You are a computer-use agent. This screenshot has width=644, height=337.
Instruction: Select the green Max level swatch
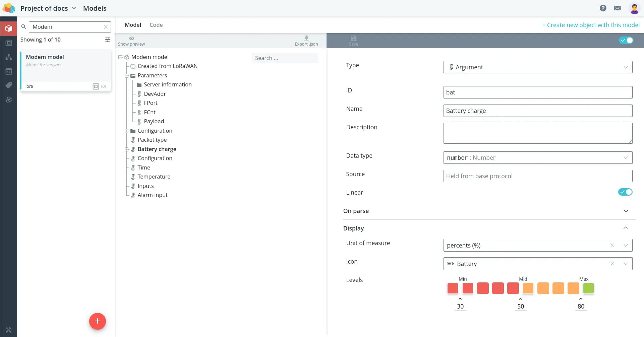(588, 288)
